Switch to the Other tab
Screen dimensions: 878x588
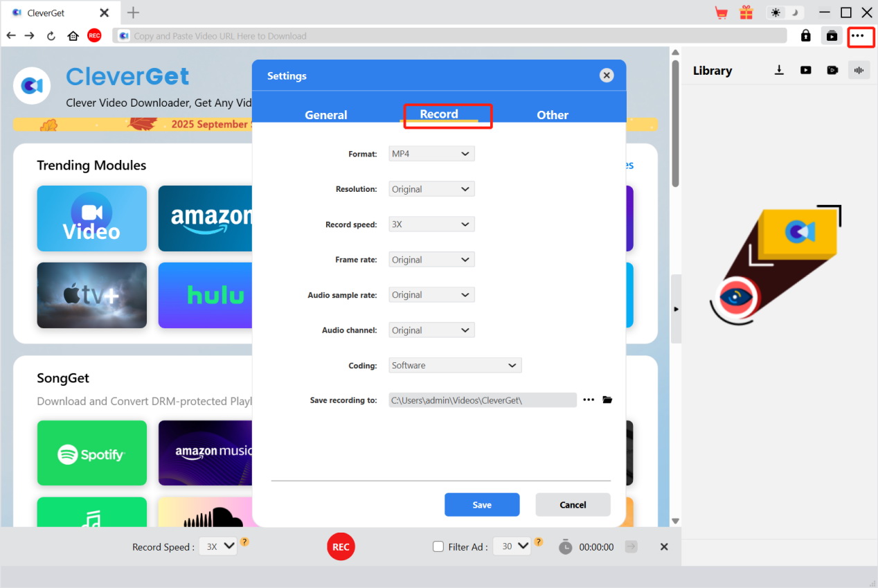[x=553, y=115]
